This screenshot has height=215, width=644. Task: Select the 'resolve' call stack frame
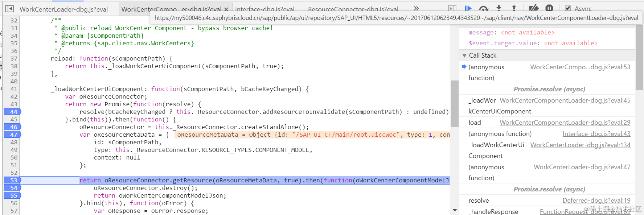(x=548, y=200)
